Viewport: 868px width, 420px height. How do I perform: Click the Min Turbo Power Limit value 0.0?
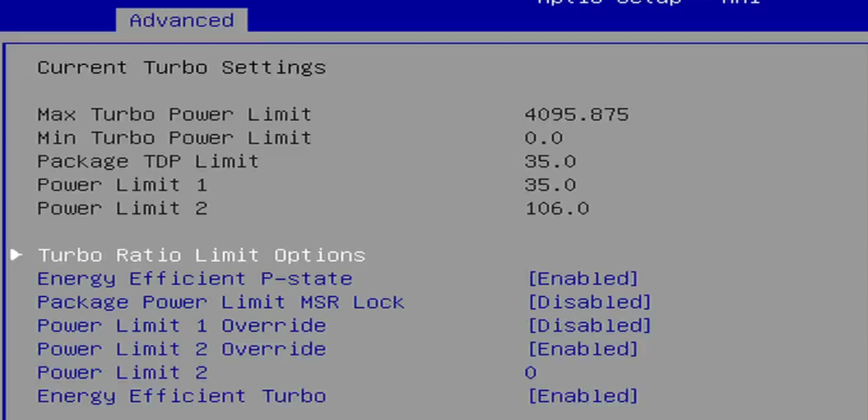(544, 138)
